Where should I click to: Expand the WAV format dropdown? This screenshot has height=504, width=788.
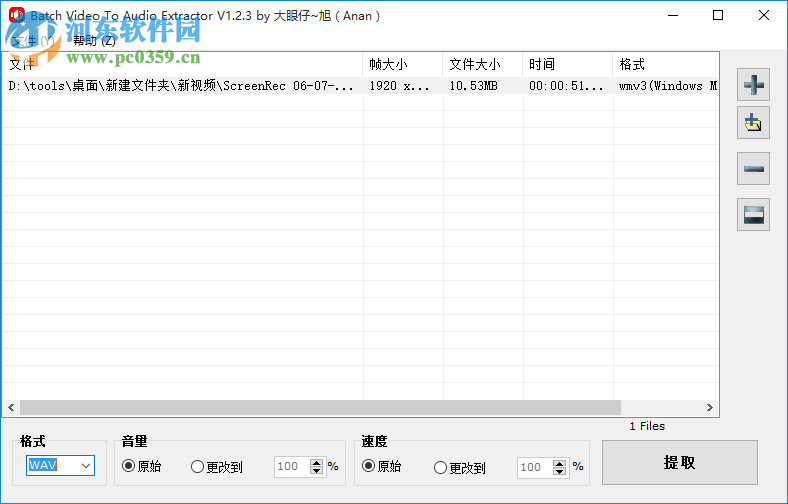click(x=86, y=465)
